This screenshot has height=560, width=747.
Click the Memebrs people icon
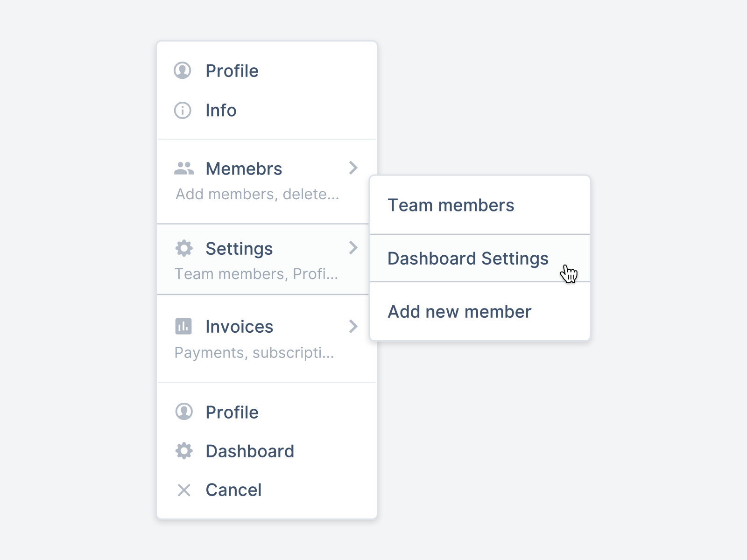point(183,168)
